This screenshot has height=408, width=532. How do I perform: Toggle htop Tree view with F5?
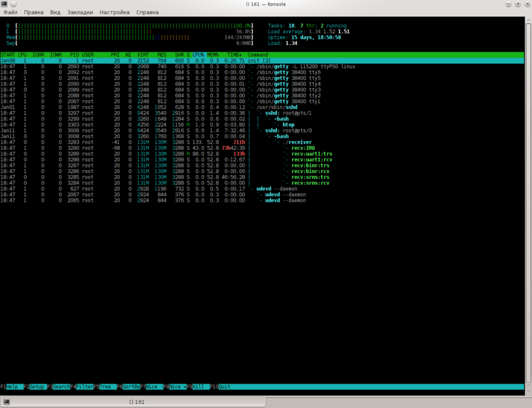coord(105,387)
